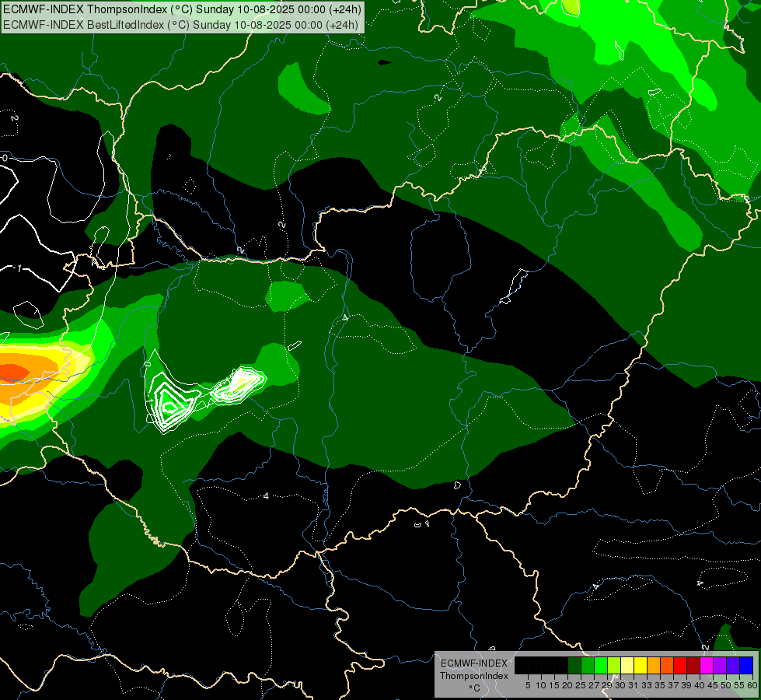Click the orange-red 35–37 legend swatch
The height and width of the screenshot is (700, 761).
pyautogui.click(x=667, y=665)
